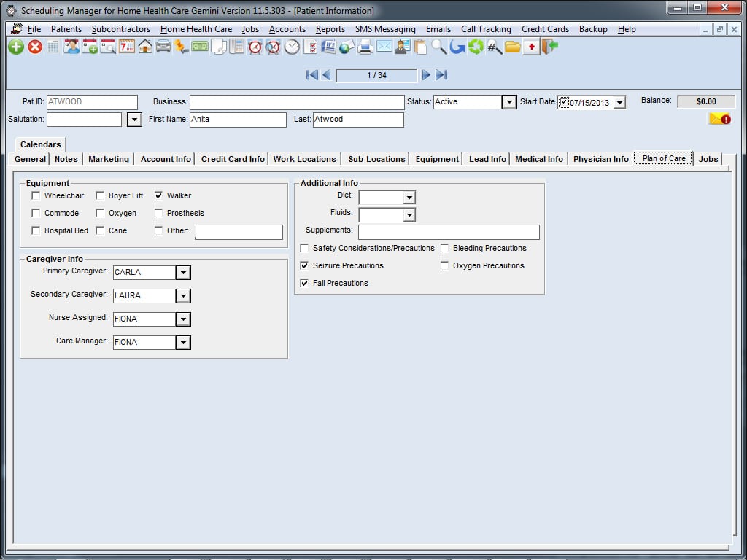Click the green recycle refresh icon
This screenshot has width=747, height=560.
476,47
